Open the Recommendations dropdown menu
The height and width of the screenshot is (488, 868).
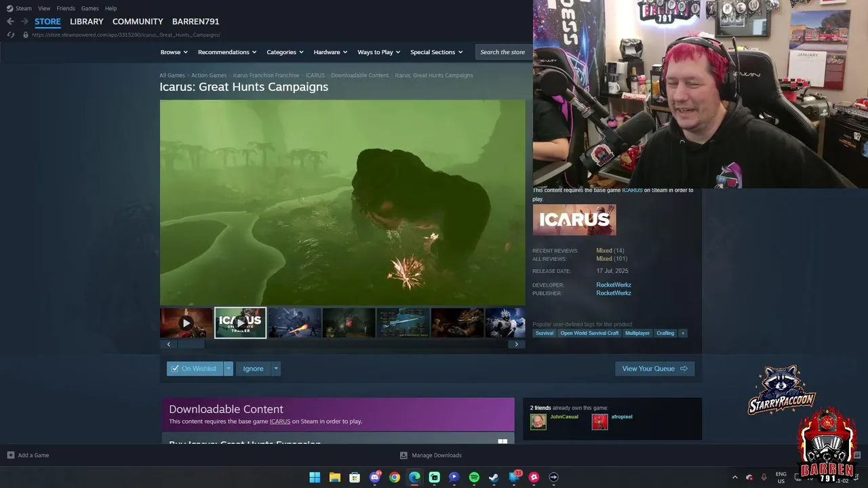click(x=227, y=52)
